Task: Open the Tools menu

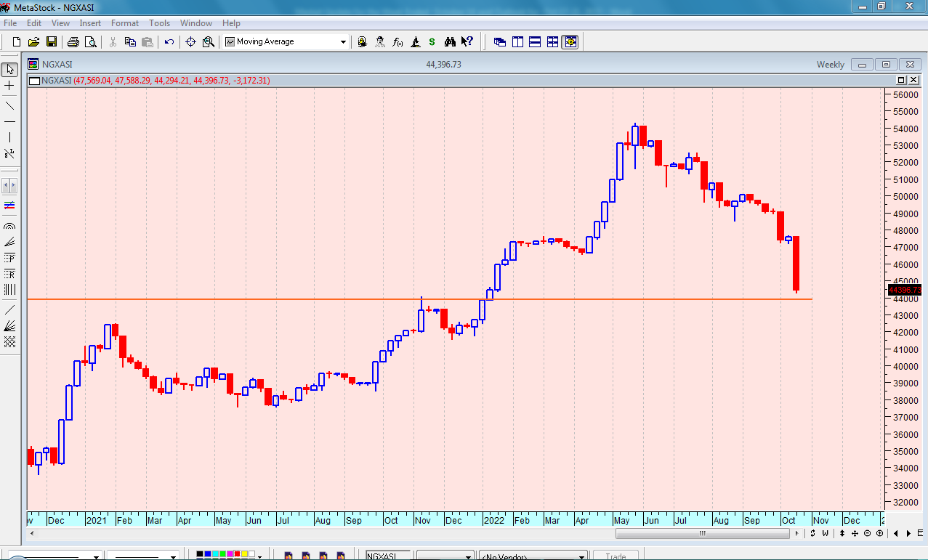Action: [x=159, y=23]
